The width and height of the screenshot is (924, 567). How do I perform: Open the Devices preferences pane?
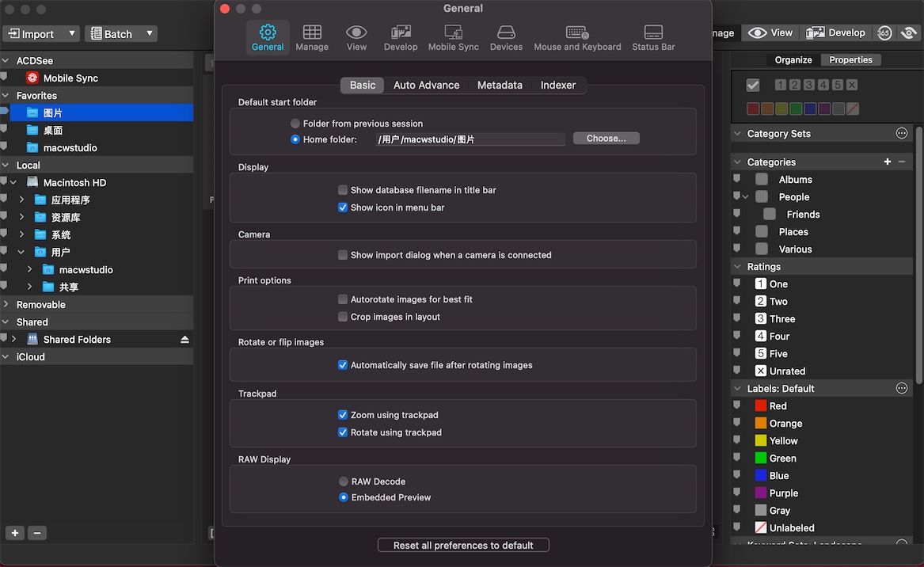tap(506, 38)
